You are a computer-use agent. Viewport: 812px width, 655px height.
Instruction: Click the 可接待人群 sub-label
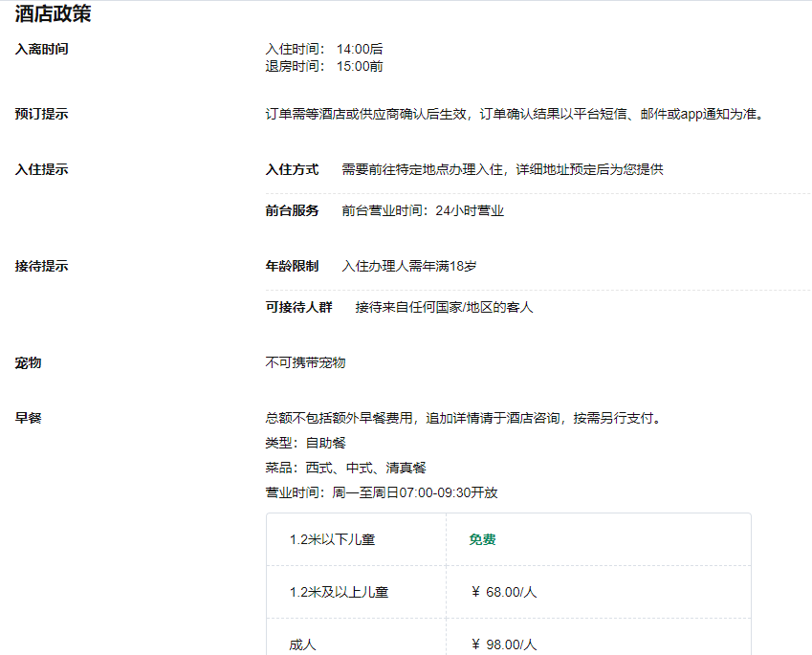[298, 307]
